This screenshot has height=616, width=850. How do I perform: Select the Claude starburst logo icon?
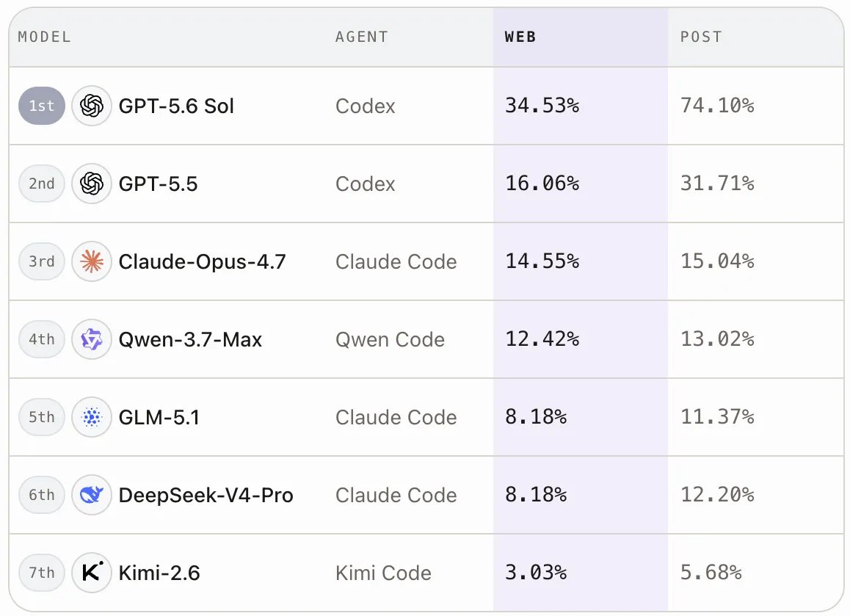[92, 261]
